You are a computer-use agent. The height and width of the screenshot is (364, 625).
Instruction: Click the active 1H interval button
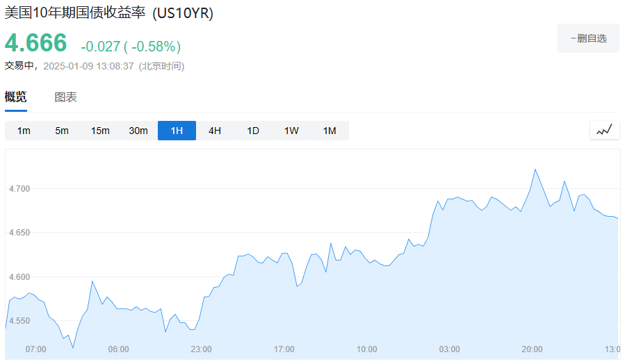[177, 131]
